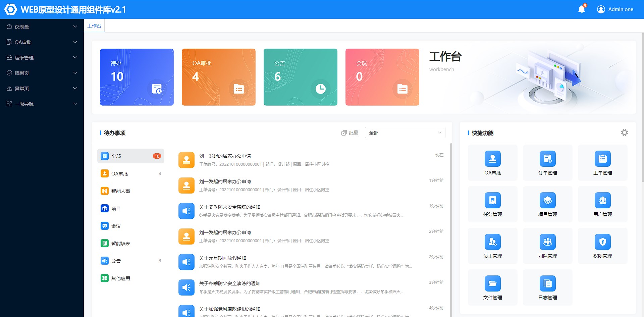
Task: Open 工单管理 quick function
Action: click(602, 159)
